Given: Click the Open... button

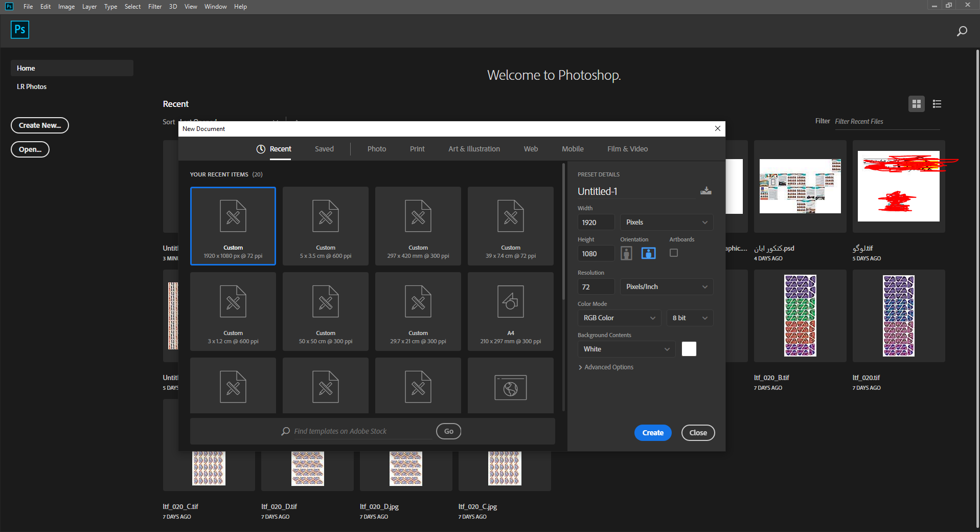Looking at the screenshot, I should [30, 149].
